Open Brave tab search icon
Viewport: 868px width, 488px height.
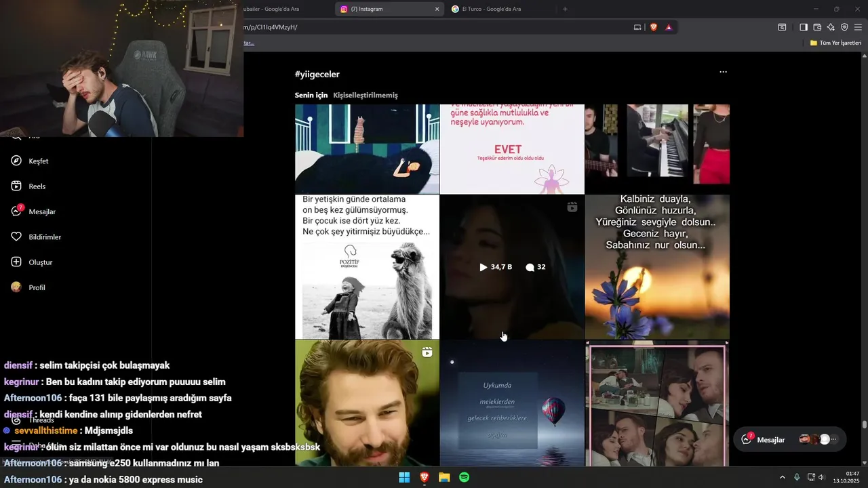pyautogui.click(x=782, y=27)
